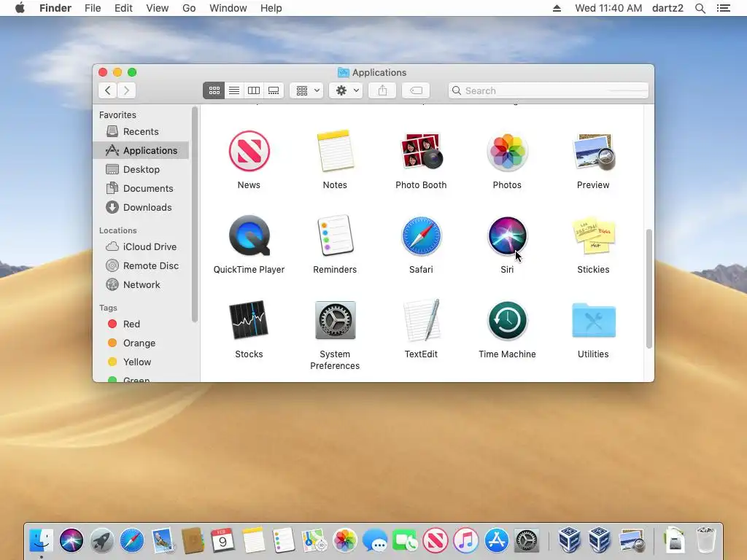The height and width of the screenshot is (560, 747).
Task: Select QuickTime Player icon
Action: (x=249, y=236)
